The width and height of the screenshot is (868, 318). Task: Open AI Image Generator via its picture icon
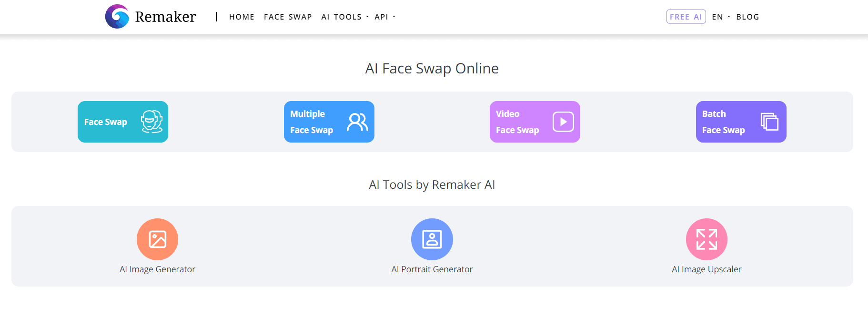157,239
